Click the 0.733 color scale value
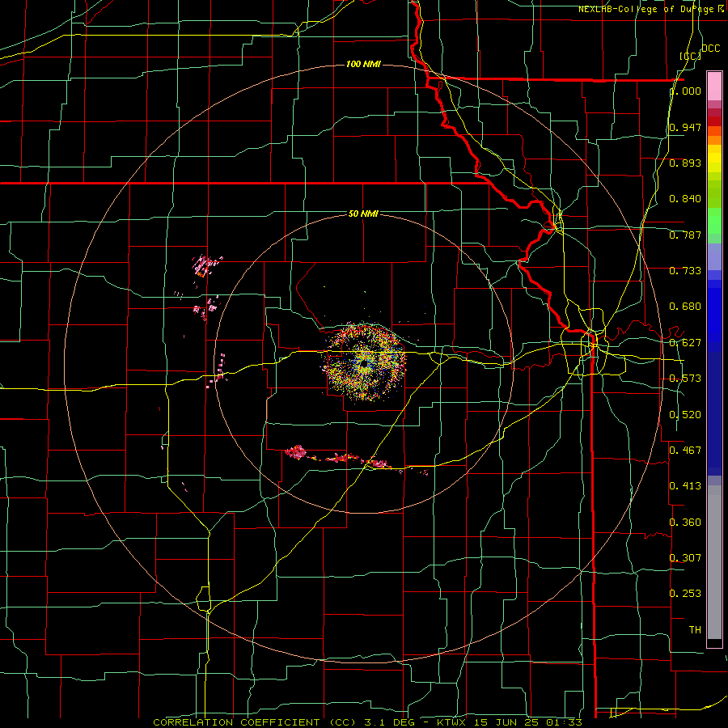Image resolution: width=728 pixels, height=728 pixels. (685, 271)
